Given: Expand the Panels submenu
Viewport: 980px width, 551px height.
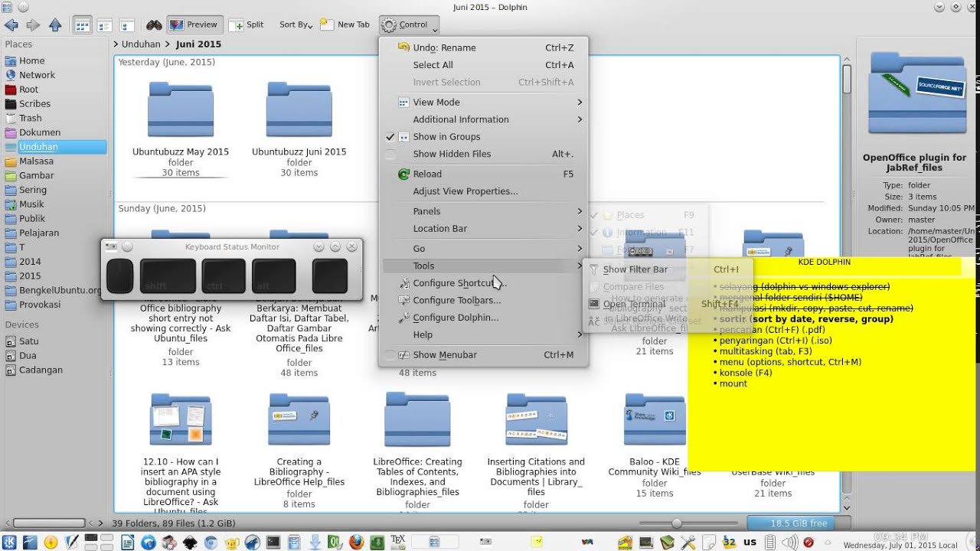Looking at the screenshot, I should [x=484, y=211].
